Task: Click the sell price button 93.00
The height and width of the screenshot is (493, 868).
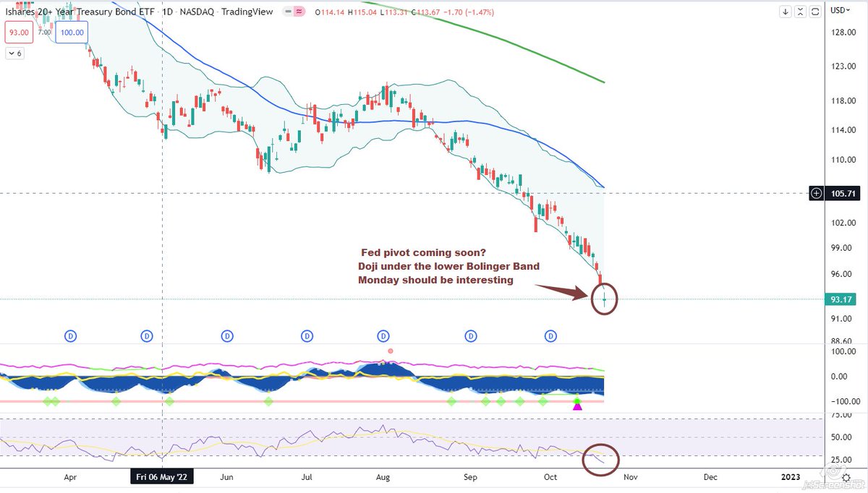Action: click(18, 33)
